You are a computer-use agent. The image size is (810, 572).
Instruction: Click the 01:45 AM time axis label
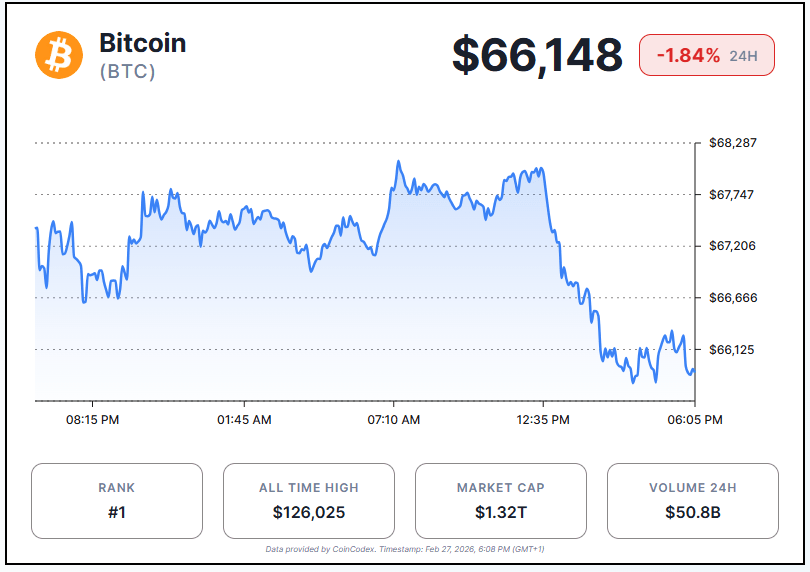pos(244,420)
